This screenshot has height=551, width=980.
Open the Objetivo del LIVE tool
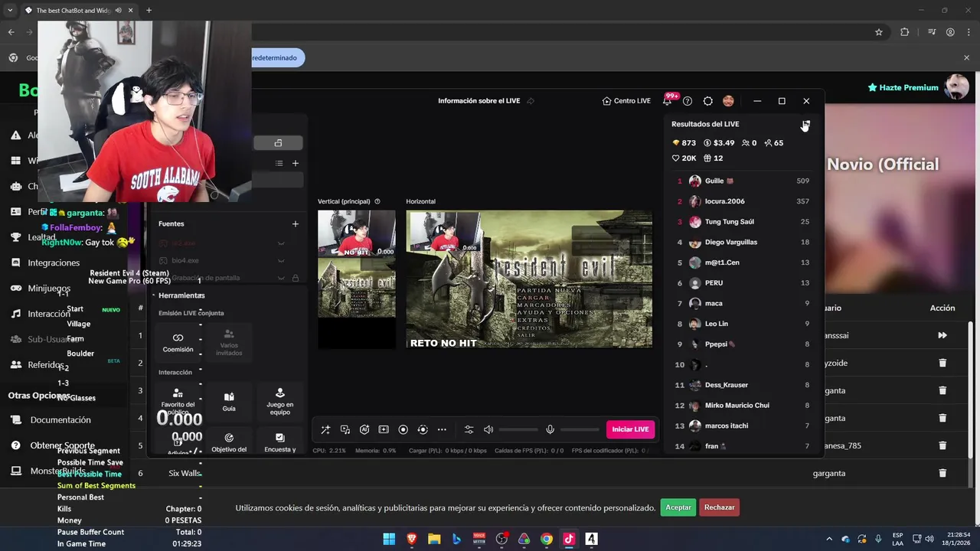[x=229, y=442]
